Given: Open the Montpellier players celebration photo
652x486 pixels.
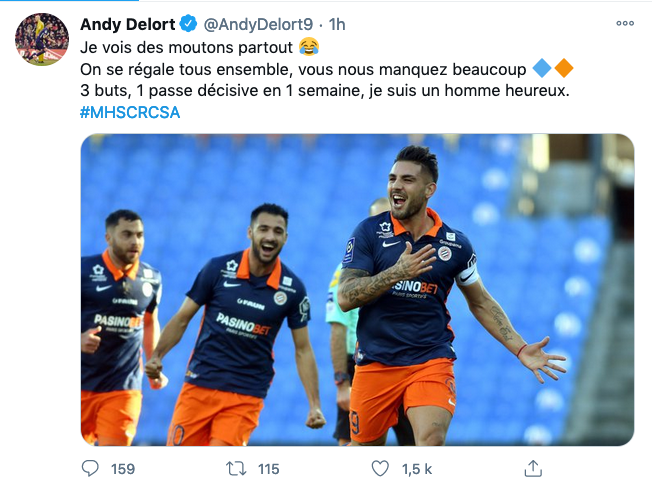Looking at the screenshot, I should point(357,289).
